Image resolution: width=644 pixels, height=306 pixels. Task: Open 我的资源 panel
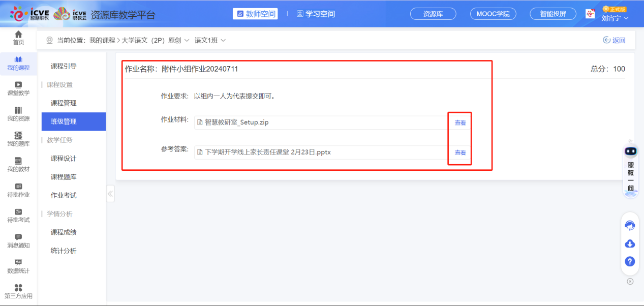click(18, 113)
